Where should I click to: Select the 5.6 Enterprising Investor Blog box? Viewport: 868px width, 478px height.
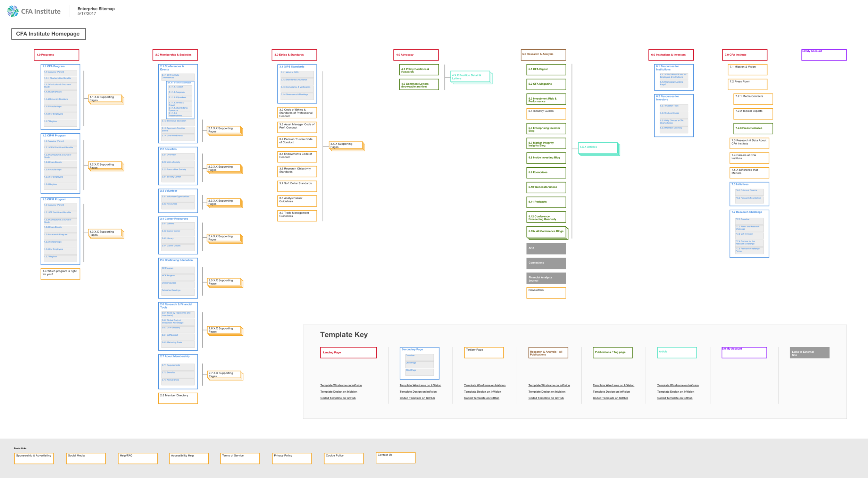pyautogui.click(x=546, y=129)
